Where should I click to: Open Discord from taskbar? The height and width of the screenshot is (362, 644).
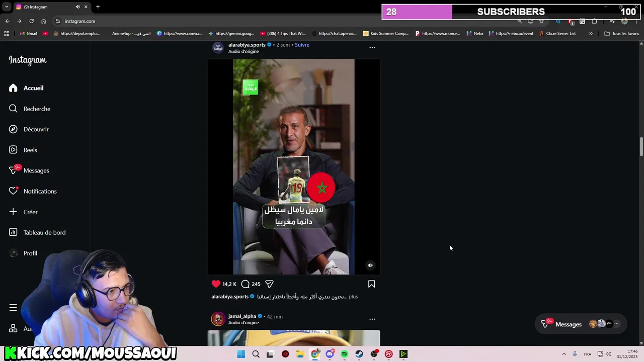click(x=330, y=354)
